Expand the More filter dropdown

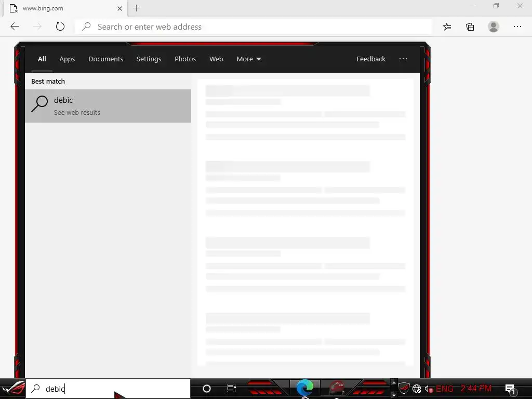click(249, 59)
